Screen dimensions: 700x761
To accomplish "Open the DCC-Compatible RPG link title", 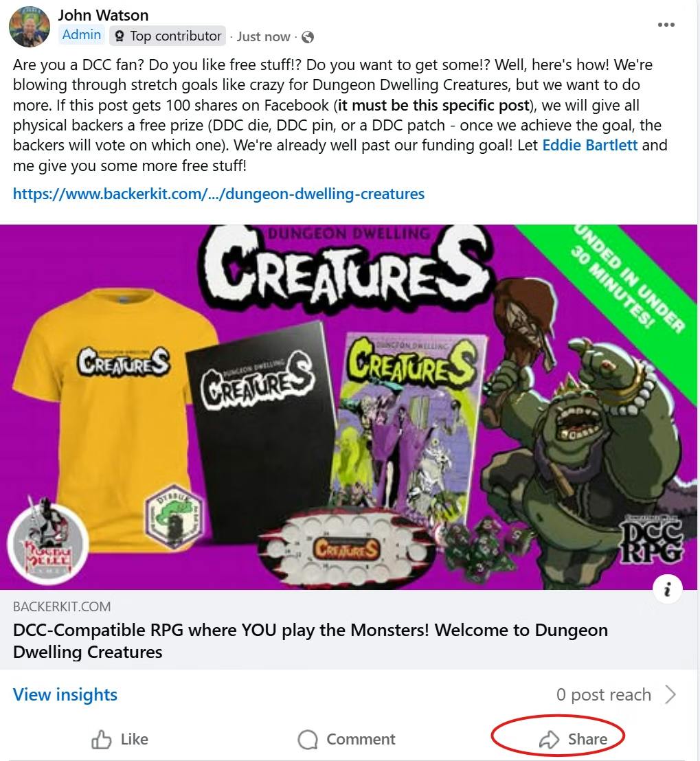I will [x=310, y=640].
